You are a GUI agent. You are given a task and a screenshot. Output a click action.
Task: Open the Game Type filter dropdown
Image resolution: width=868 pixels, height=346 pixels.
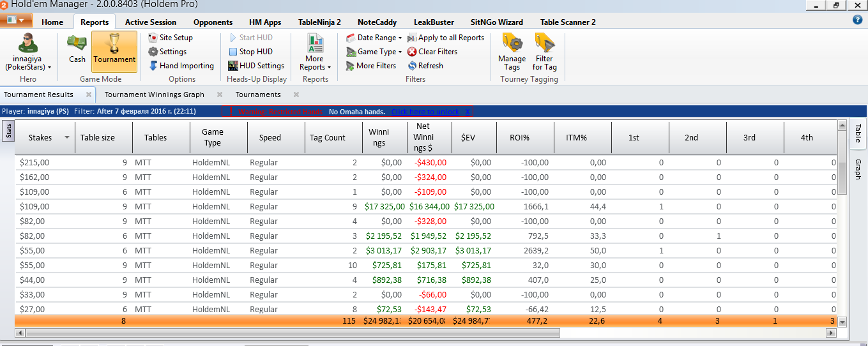(x=374, y=52)
